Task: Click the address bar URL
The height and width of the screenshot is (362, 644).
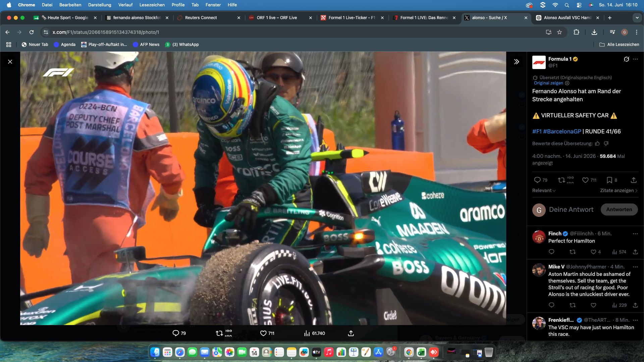Action: [106, 32]
